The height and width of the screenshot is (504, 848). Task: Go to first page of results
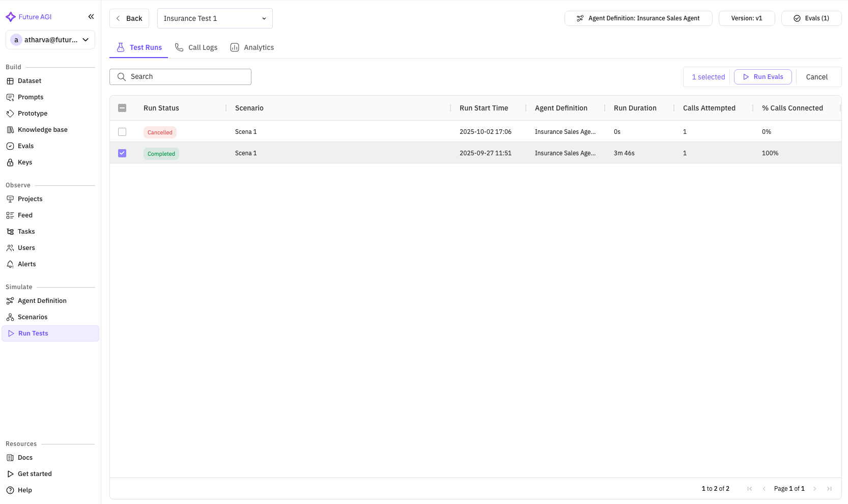749,489
